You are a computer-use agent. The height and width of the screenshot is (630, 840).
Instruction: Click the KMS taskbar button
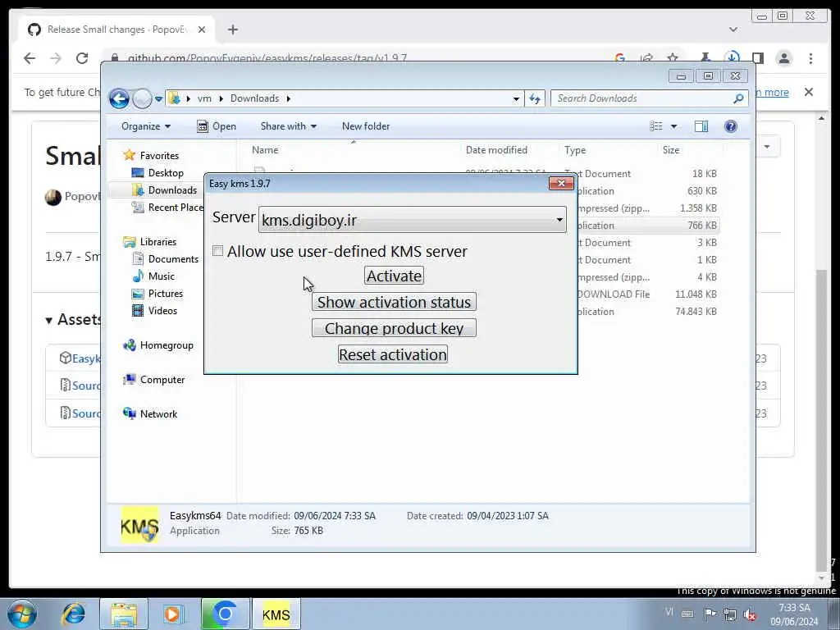276,614
